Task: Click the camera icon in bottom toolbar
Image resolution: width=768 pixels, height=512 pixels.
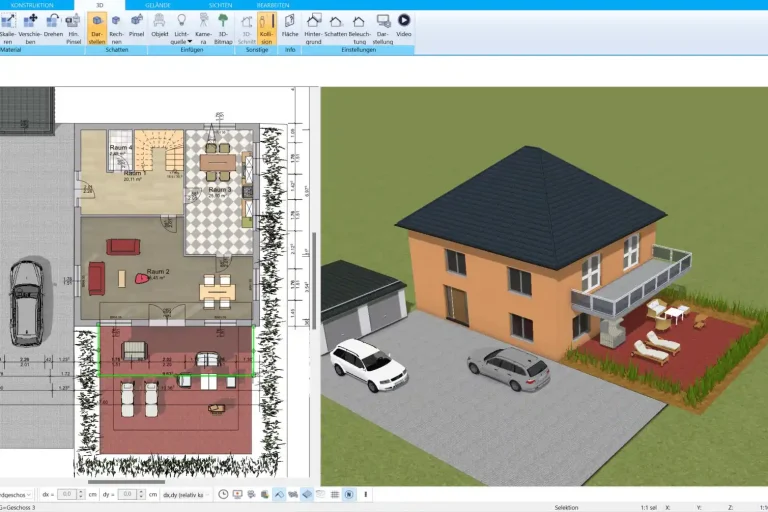Action: [x=251, y=494]
